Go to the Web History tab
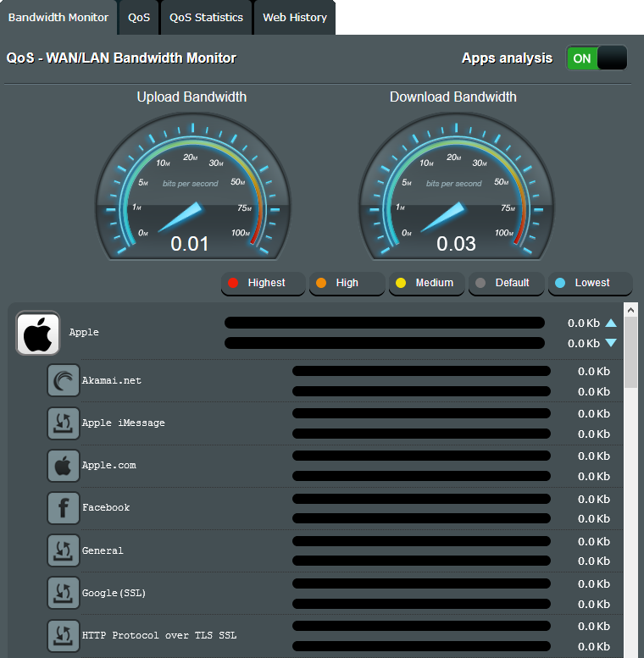The width and height of the screenshot is (644, 658). (295, 18)
